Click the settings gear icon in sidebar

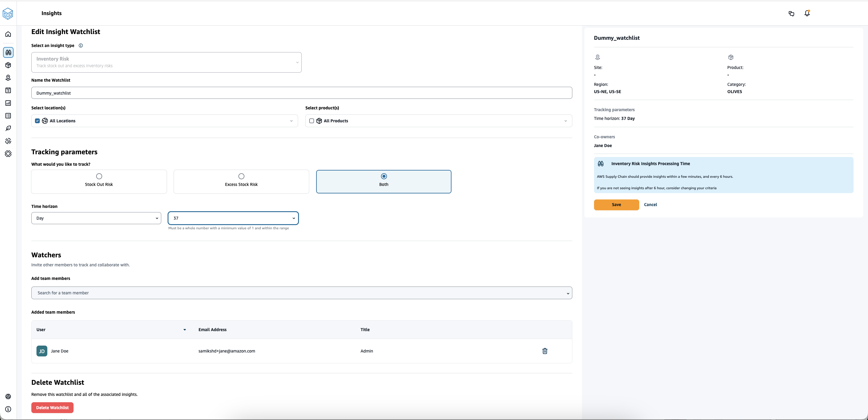pyautogui.click(x=8, y=397)
